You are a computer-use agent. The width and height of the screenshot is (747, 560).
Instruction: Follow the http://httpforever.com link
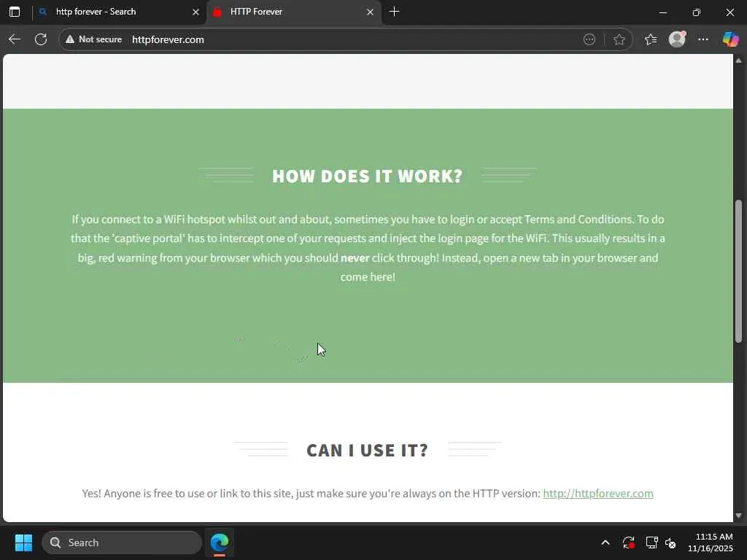pos(598,494)
